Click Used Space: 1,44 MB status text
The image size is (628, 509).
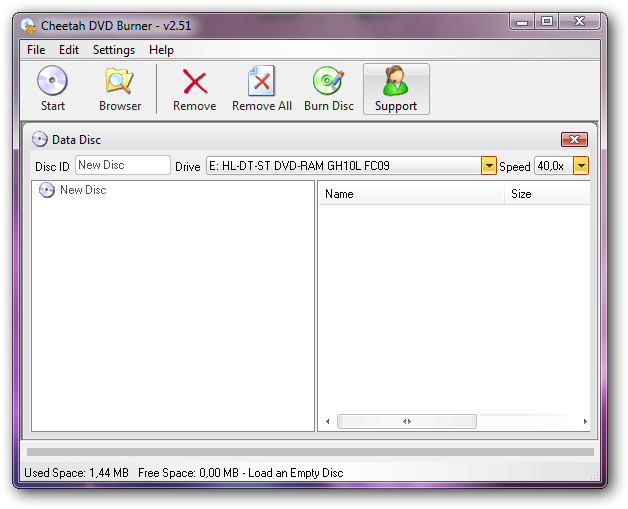pos(76,473)
